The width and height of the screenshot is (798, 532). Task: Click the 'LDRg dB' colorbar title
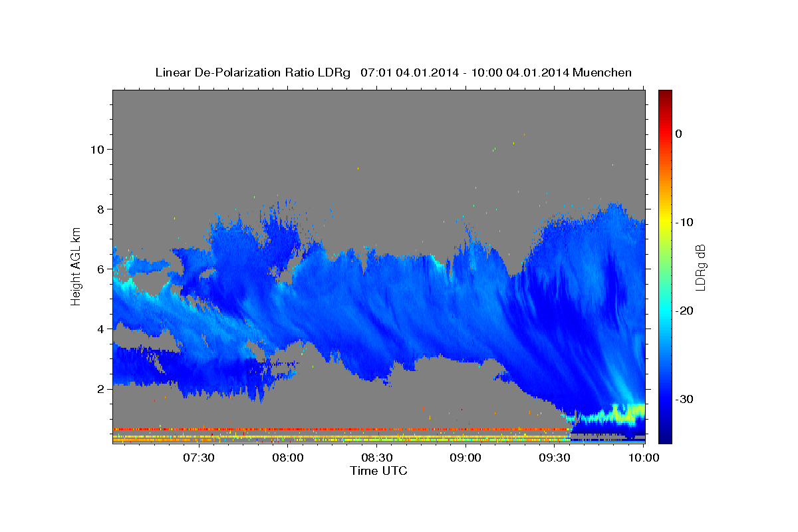point(700,267)
